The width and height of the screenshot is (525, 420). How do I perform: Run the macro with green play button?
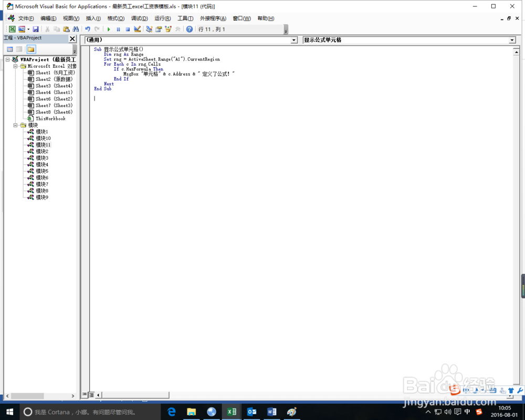(109, 29)
